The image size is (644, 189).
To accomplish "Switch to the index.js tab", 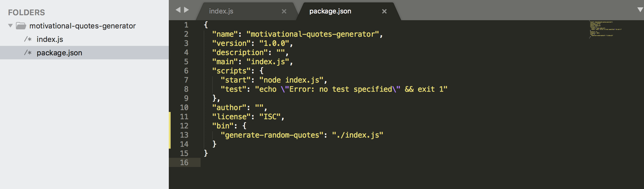I will coord(221,11).
